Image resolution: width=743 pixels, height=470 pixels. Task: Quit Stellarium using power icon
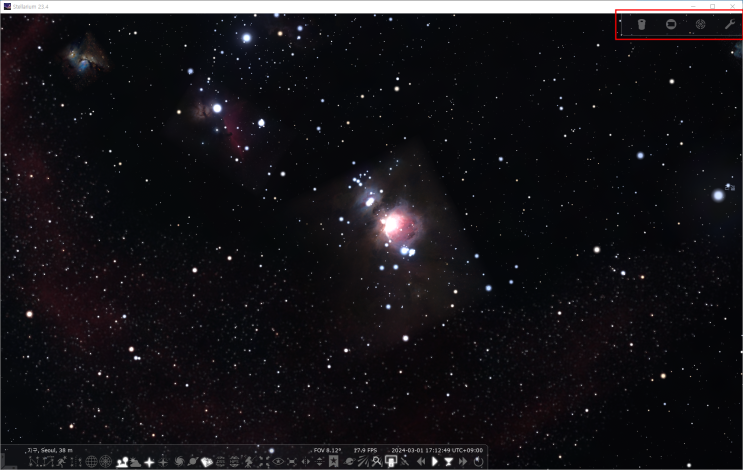(478, 462)
